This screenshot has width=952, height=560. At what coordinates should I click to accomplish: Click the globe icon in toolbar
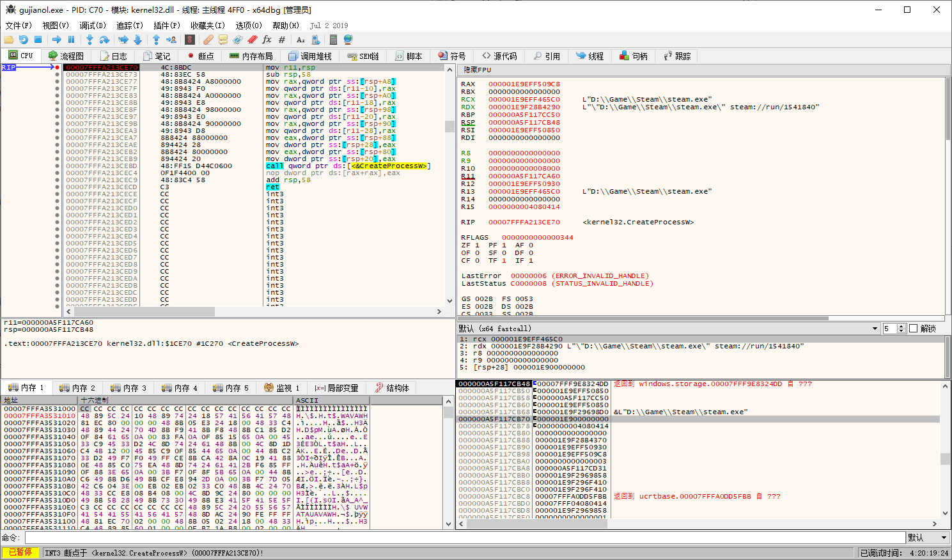click(x=348, y=40)
